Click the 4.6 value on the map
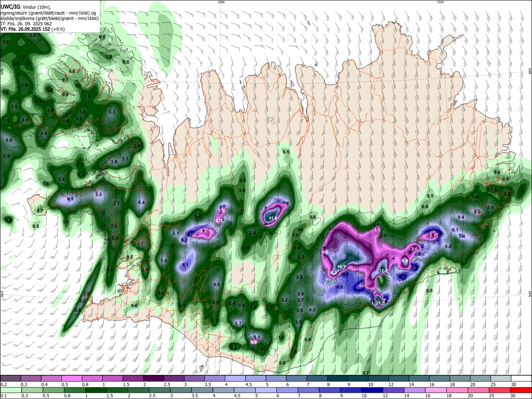The height and width of the screenshot is (399, 532). click(217, 284)
